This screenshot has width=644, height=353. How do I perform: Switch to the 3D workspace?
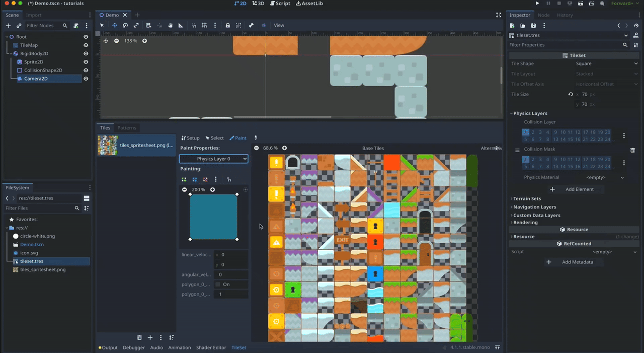(x=258, y=4)
